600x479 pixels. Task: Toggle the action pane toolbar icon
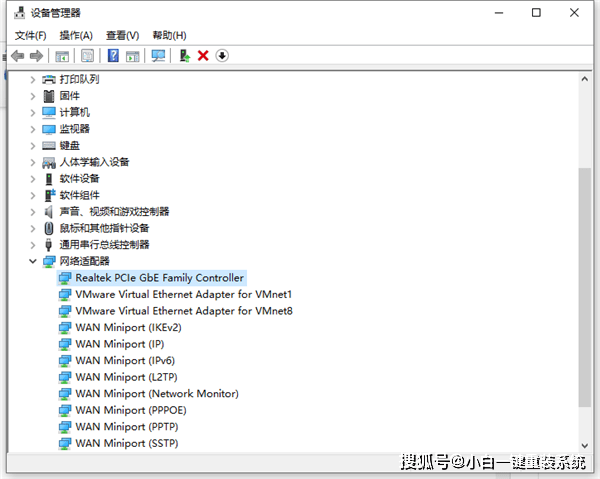132,56
